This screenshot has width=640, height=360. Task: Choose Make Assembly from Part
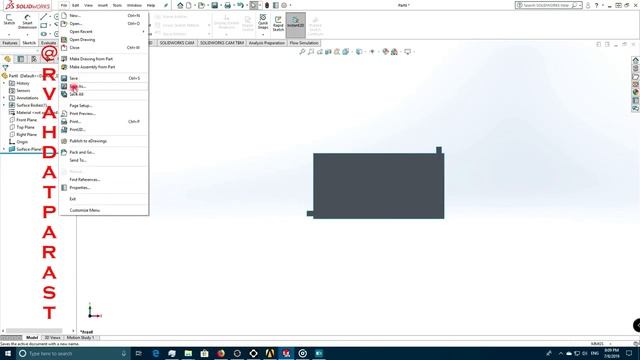[104, 67]
